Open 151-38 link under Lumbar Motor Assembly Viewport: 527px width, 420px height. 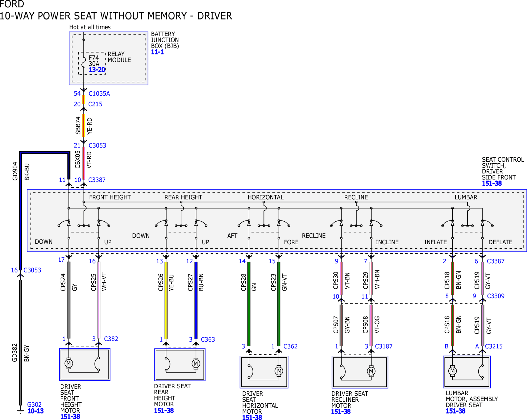point(455,411)
